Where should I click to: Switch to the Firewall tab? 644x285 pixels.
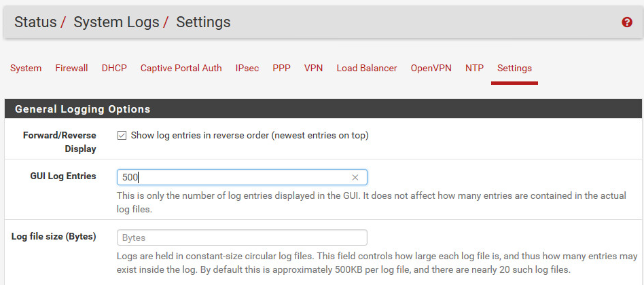pyautogui.click(x=71, y=68)
